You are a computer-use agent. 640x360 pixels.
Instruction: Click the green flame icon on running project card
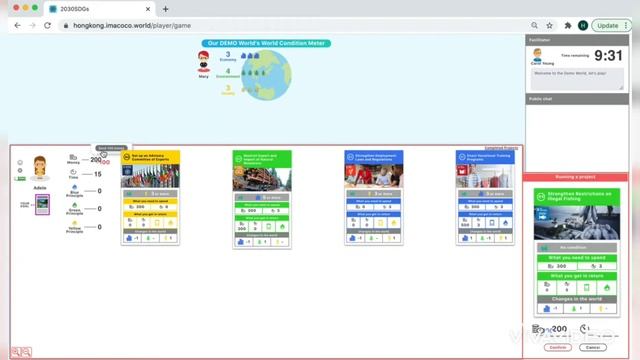click(x=607, y=288)
